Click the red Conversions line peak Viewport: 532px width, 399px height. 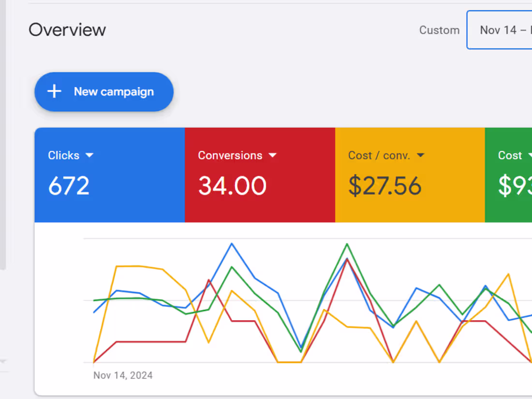click(348, 260)
